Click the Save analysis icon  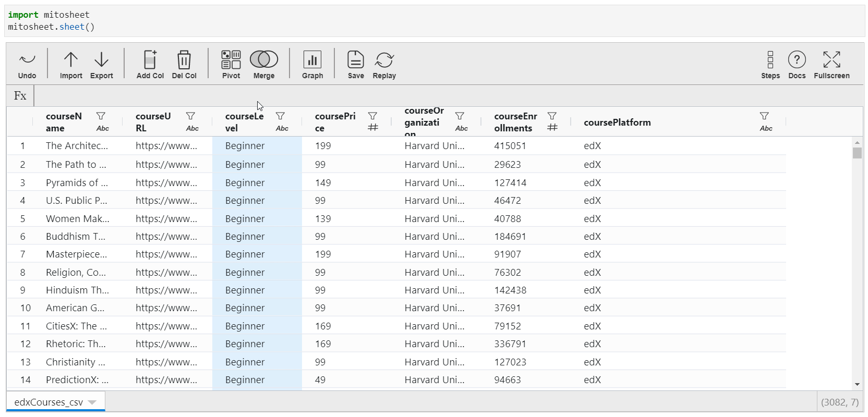click(x=356, y=64)
